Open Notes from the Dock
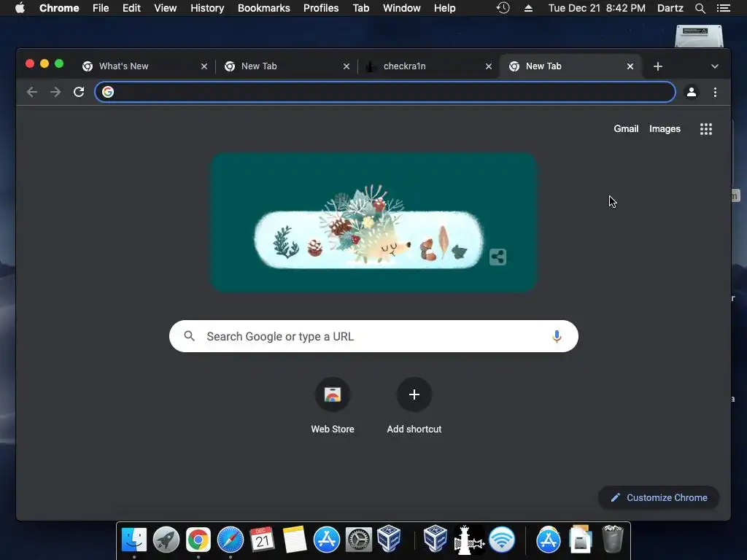 (x=295, y=540)
